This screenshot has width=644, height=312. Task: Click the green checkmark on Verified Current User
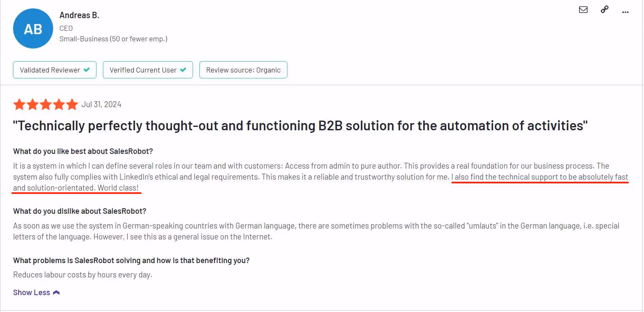pos(182,70)
